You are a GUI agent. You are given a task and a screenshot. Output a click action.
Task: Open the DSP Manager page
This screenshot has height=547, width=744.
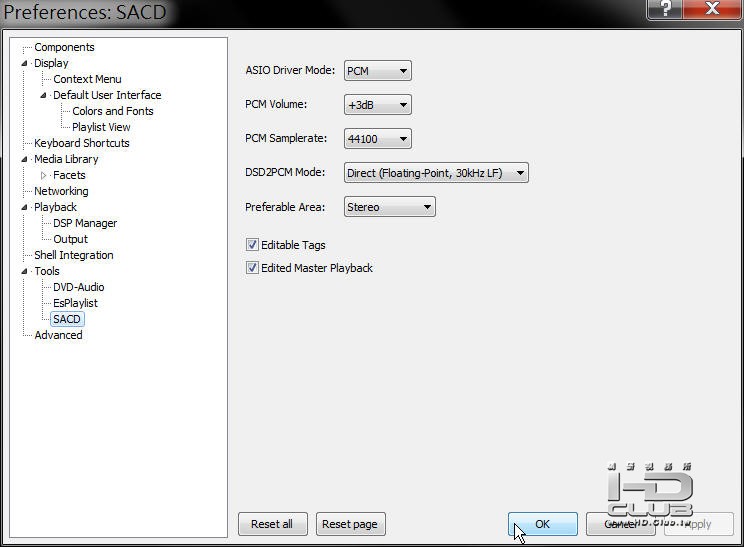[x=85, y=223]
